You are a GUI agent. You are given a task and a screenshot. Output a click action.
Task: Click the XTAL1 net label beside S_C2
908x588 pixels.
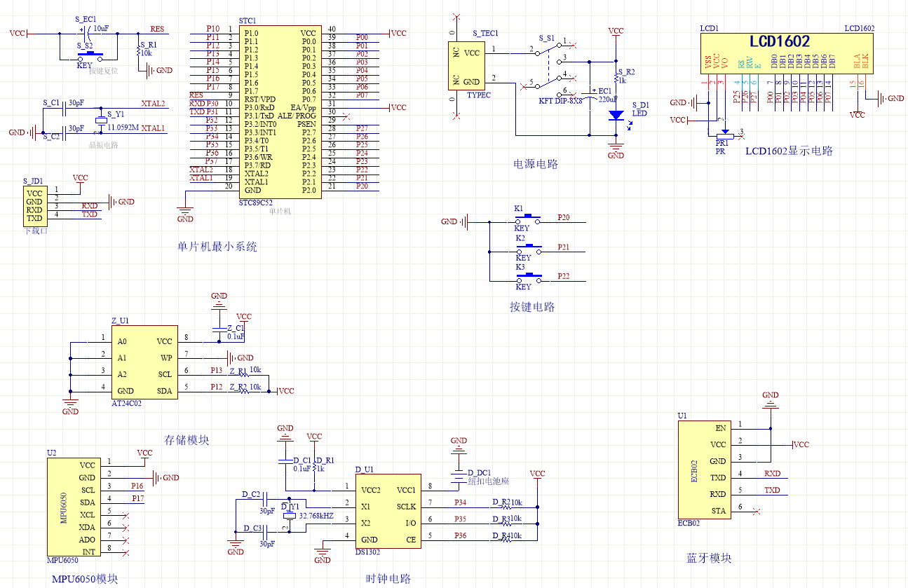[153, 129]
